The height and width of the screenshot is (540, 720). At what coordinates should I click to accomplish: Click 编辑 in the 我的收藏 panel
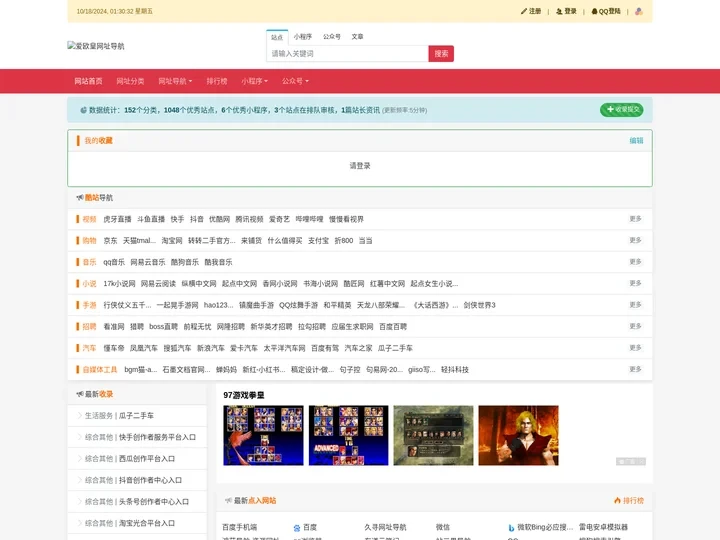tap(636, 141)
